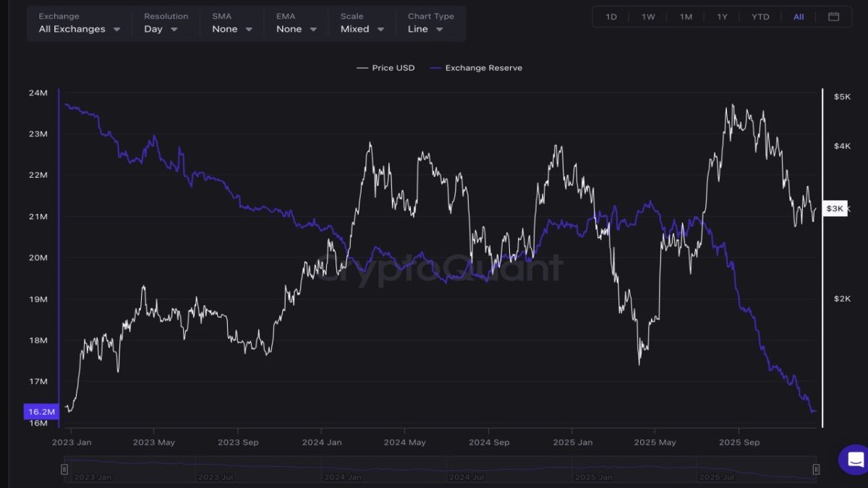Toggle the All timeframe selection
This screenshot has width=868, height=488.
[799, 16]
